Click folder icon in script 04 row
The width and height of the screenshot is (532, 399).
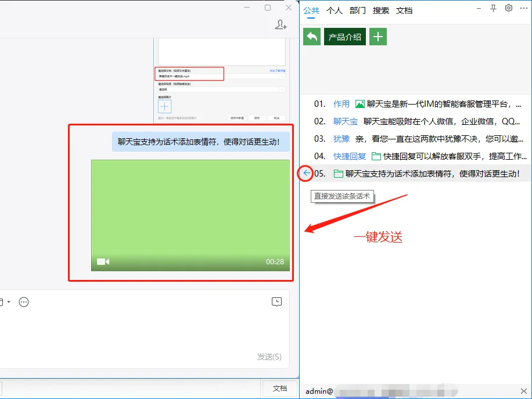pyautogui.click(x=376, y=156)
